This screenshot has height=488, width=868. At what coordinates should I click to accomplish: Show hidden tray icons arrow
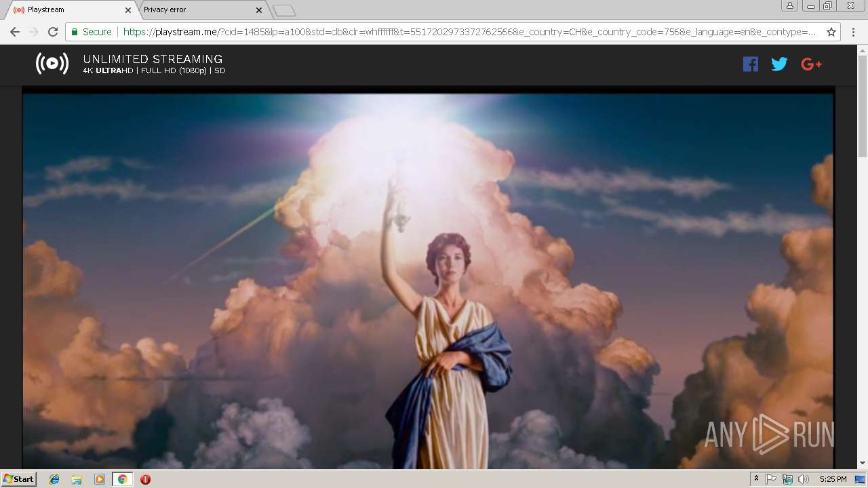tap(756, 479)
